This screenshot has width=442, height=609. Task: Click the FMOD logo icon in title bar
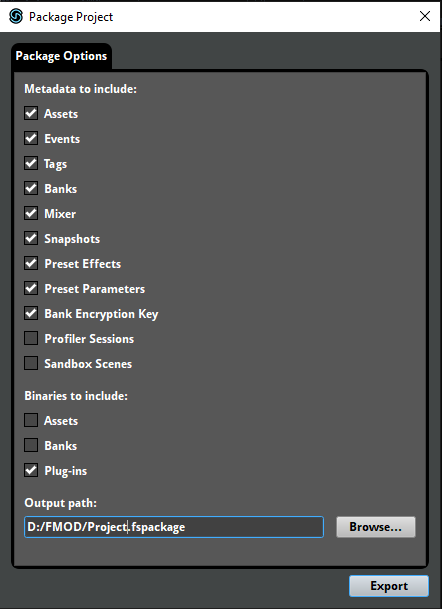coord(16,16)
